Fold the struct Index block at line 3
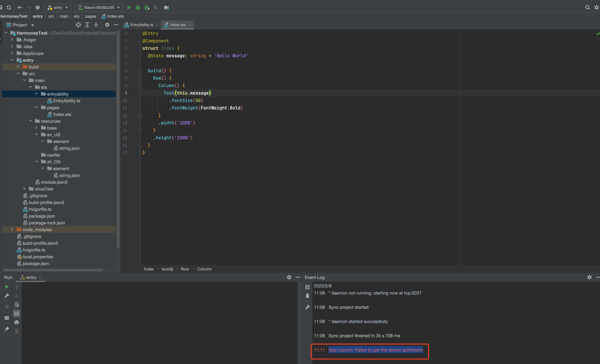 (140, 48)
